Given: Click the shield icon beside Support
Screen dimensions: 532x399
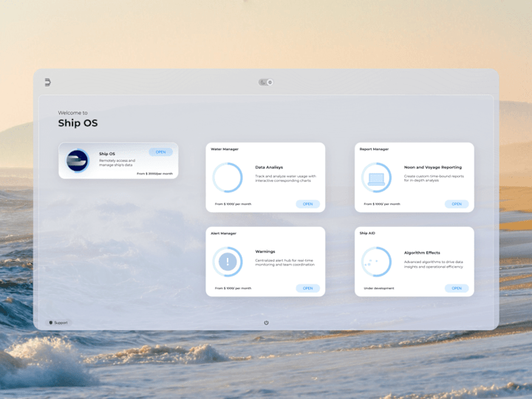Looking at the screenshot, I should click(x=51, y=323).
